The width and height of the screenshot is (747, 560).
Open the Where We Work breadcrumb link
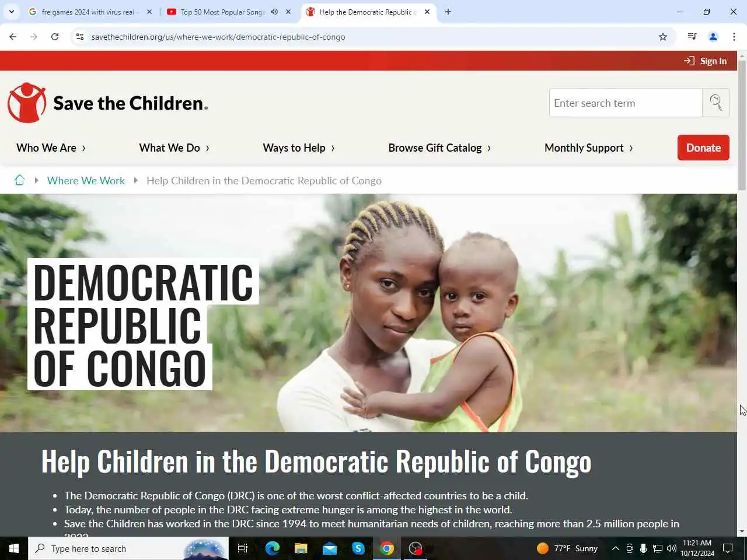pyautogui.click(x=86, y=180)
